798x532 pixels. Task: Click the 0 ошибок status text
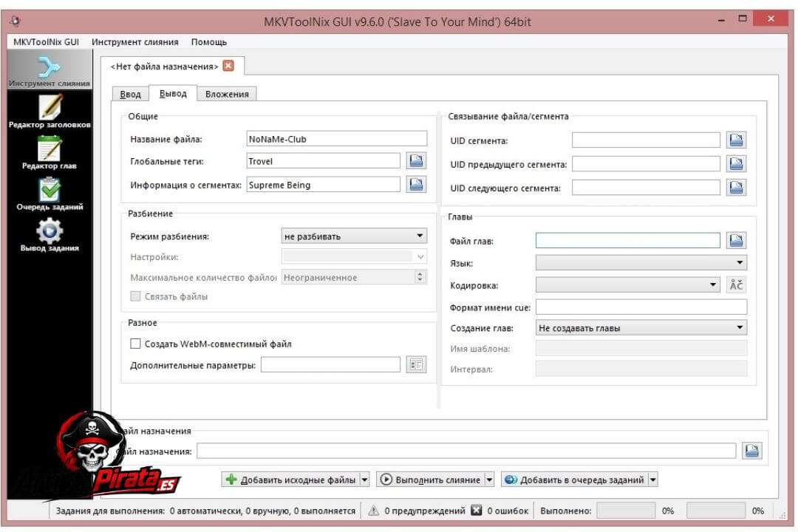508,511
